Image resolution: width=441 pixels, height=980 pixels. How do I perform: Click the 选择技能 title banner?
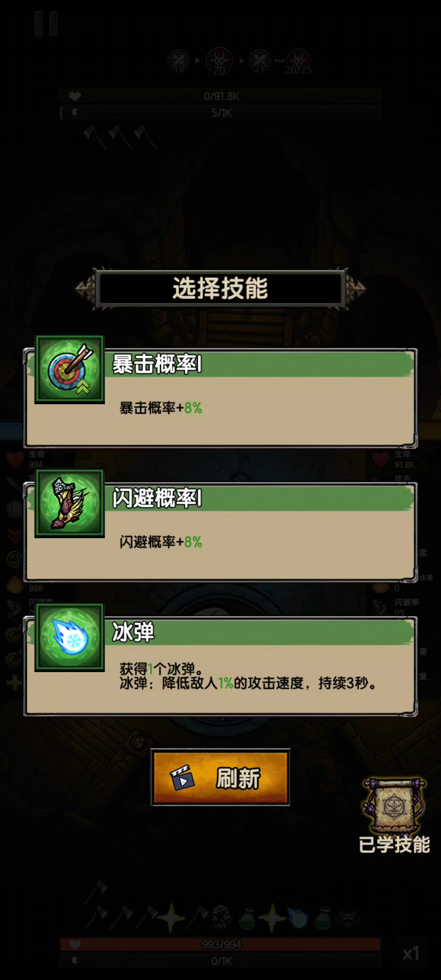220,288
